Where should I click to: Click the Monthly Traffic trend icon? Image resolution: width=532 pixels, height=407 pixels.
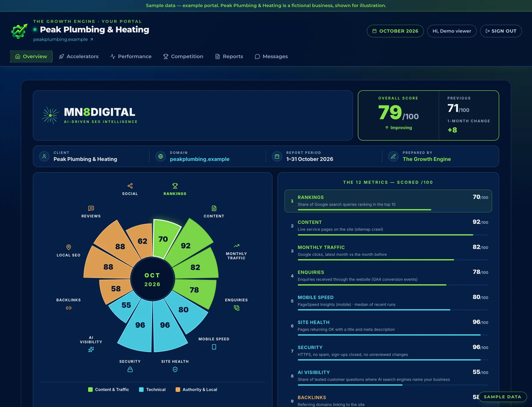[236, 246]
